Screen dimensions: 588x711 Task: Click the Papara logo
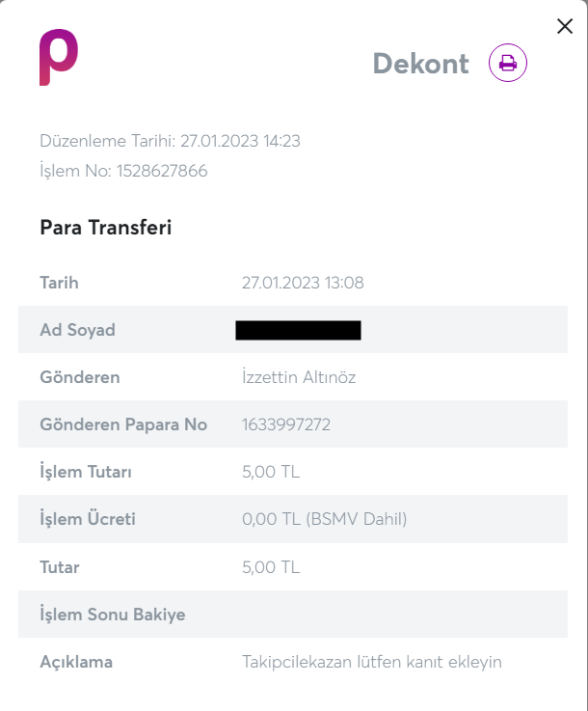click(x=58, y=58)
